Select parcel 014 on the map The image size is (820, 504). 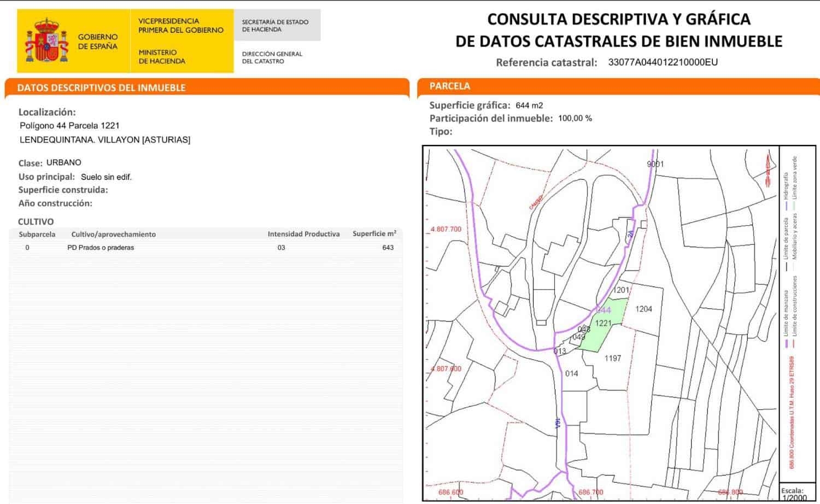pos(571,374)
